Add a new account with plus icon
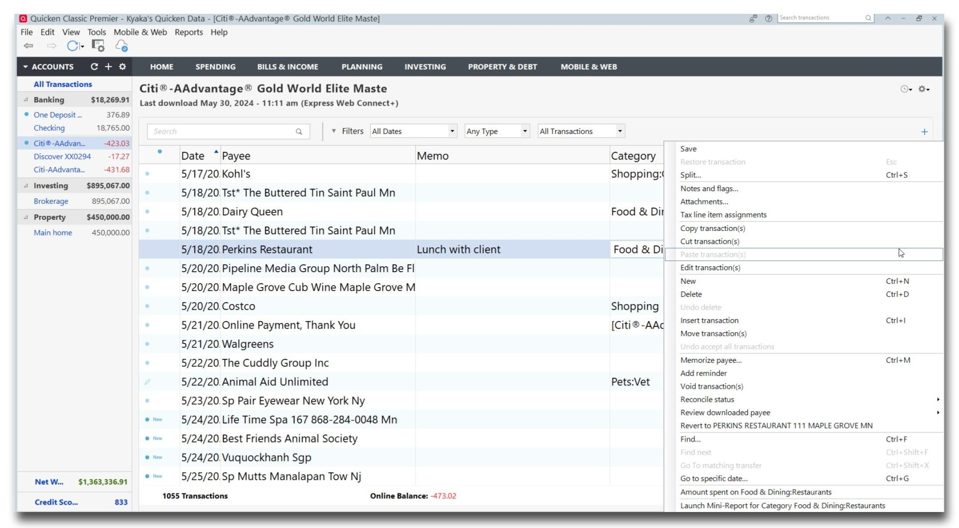 click(108, 67)
